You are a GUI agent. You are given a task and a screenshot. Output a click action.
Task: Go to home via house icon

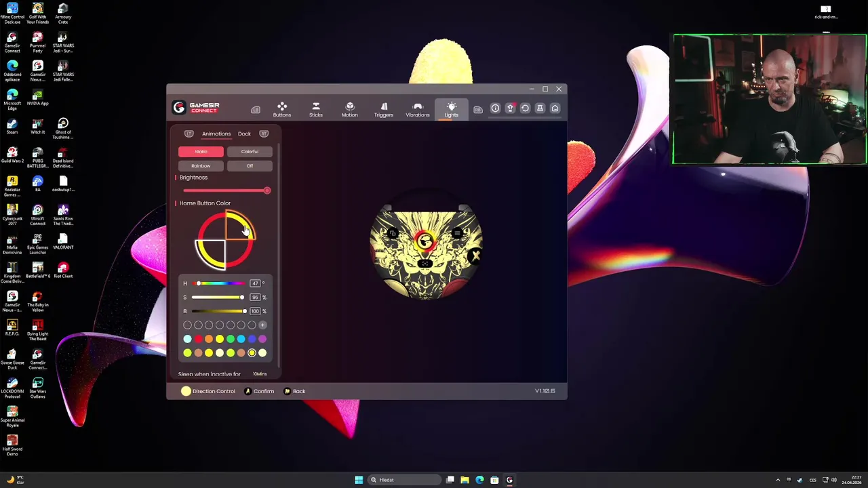(x=555, y=108)
